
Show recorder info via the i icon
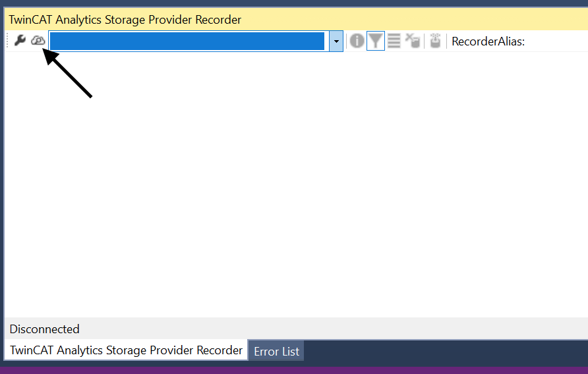(x=357, y=40)
